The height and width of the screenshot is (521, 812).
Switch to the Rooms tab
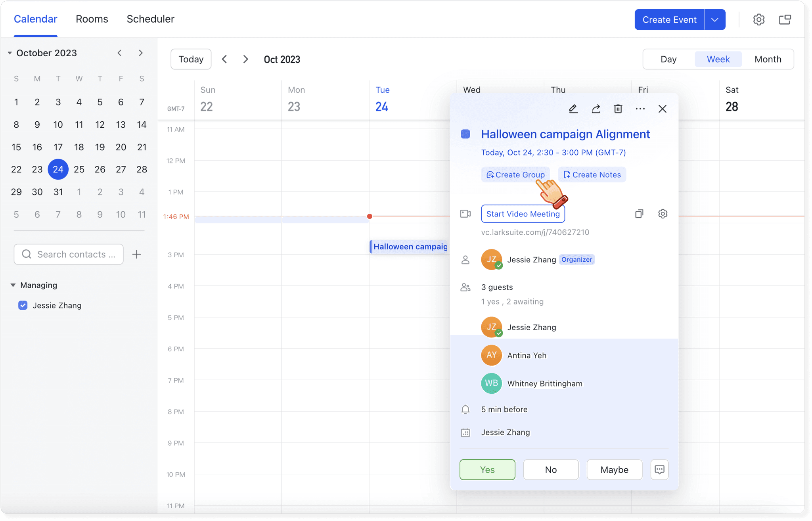point(92,19)
